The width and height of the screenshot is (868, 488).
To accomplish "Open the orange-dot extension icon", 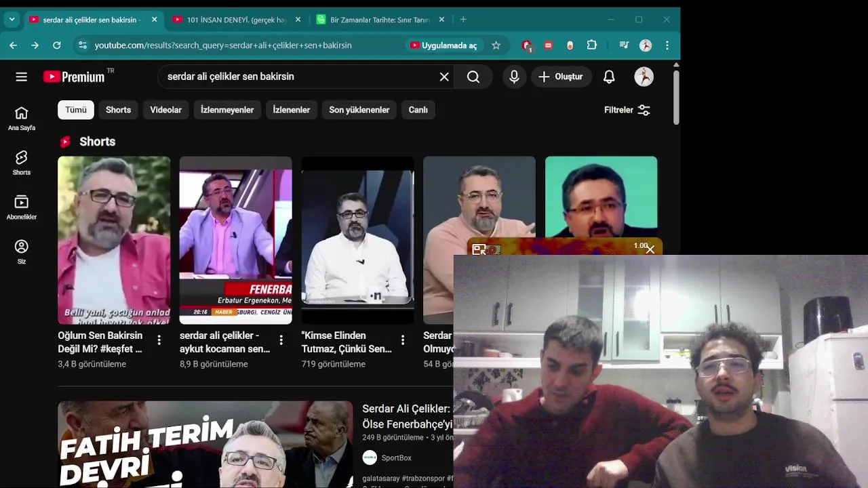I will coord(570,45).
